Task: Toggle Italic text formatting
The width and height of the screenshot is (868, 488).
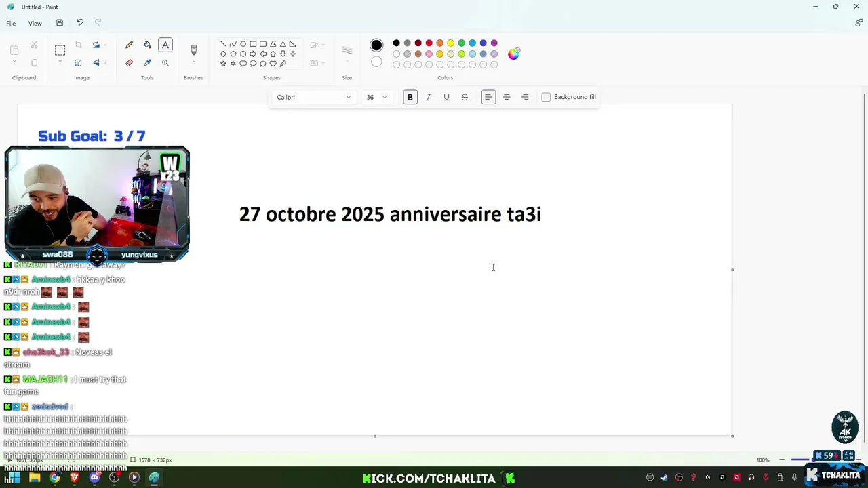Action: (x=428, y=97)
